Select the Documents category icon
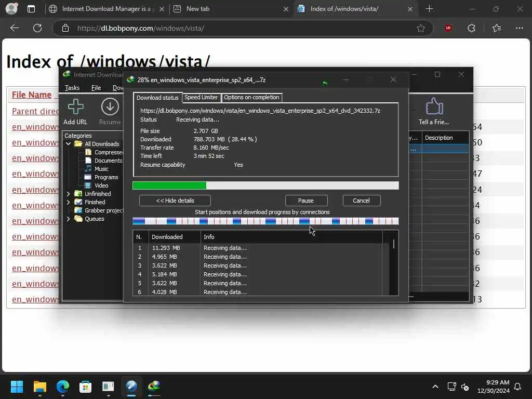The height and width of the screenshot is (399, 532). click(88, 161)
